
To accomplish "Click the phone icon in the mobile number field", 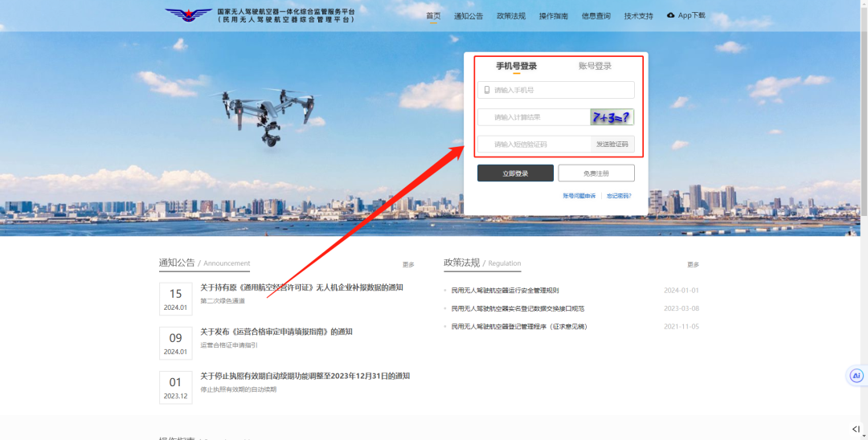I will click(486, 90).
